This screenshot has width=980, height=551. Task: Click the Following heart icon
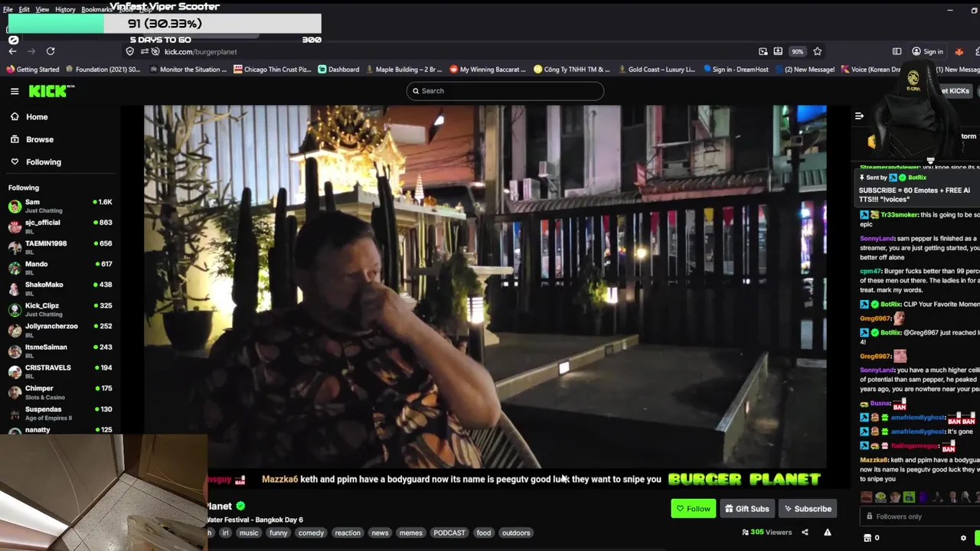click(15, 161)
